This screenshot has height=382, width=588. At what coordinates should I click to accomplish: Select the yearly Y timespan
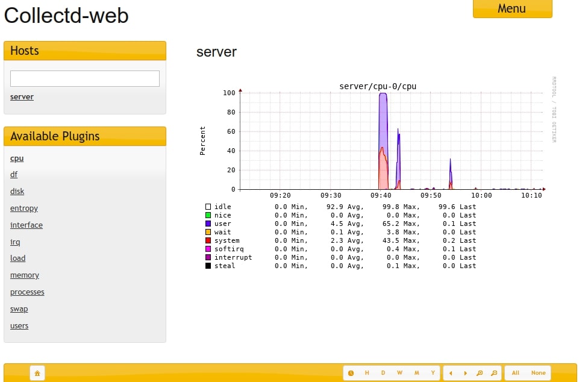click(433, 373)
